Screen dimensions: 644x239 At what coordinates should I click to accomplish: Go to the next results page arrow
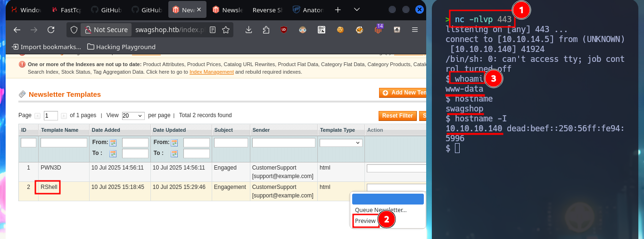point(64,116)
